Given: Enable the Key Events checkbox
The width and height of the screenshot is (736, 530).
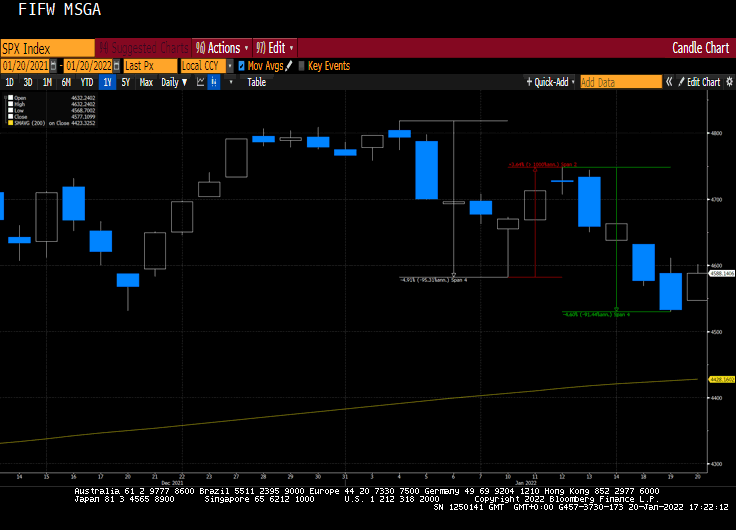Looking at the screenshot, I should pyautogui.click(x=301, y=66).
